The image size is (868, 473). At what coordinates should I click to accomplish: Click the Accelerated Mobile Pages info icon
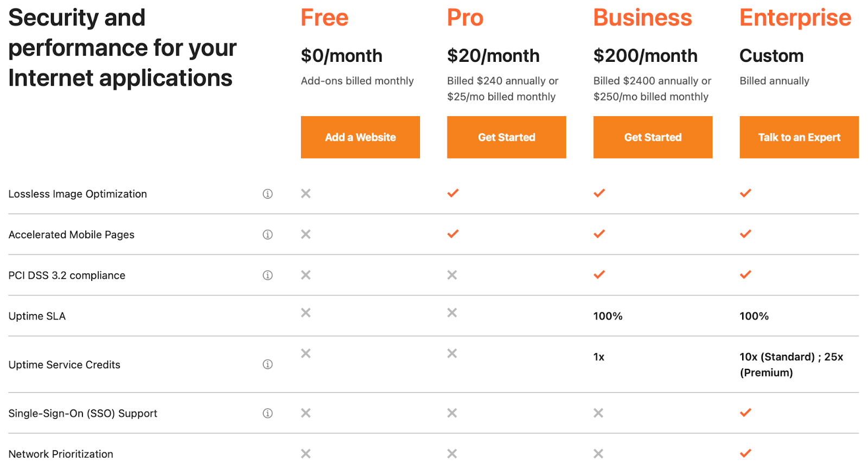click(267, 234)
